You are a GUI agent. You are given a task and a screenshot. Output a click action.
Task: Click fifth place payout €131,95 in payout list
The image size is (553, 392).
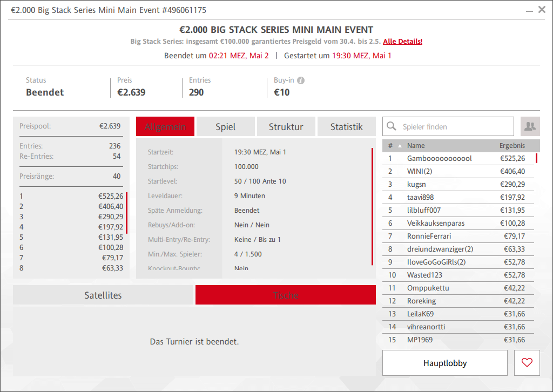[x=111, y=237]
